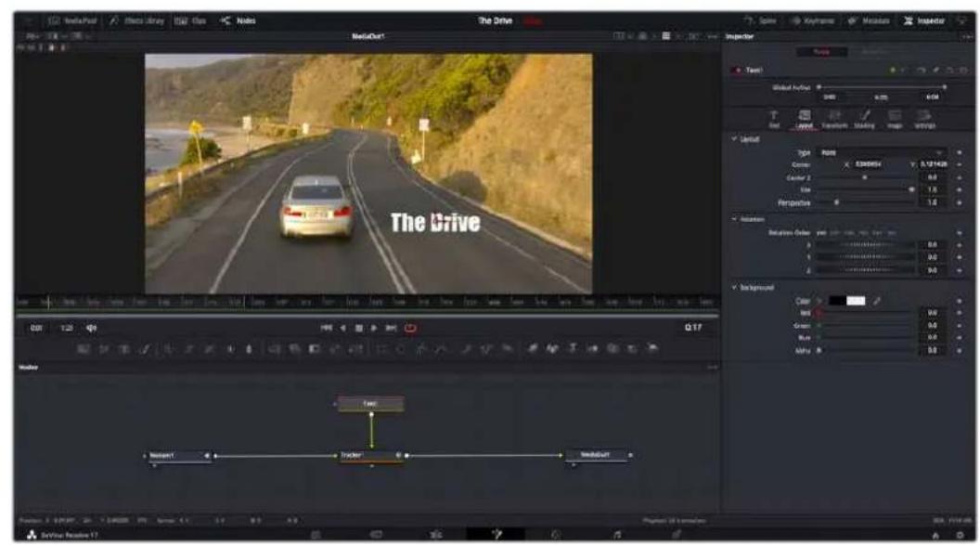Viewport: 980px width, 545px height.
Task: Add an Ellipse mask from the toolbar
Action: pyautogui.click(x=401, y=349)
